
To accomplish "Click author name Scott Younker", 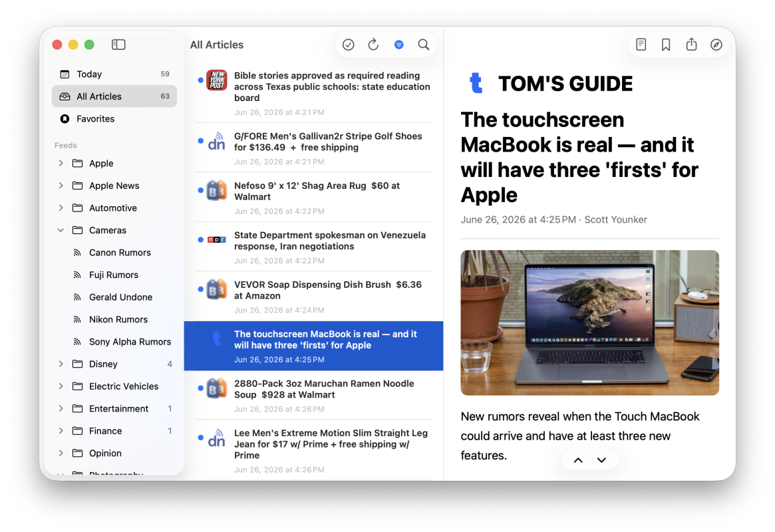I will pyautogui.click(x=615, y=219).
